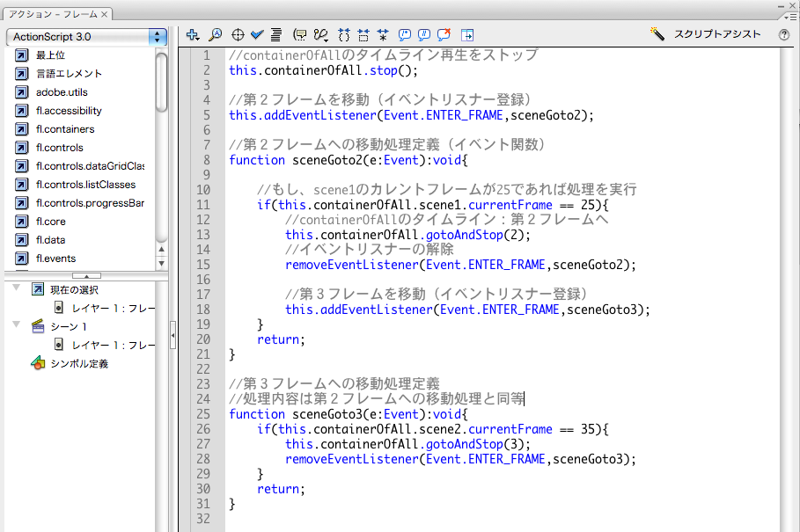The height and width of the screenshot is (532, 800).
Task: Click the toolbox scroll up arrow
Action: (x=161, y=249)
